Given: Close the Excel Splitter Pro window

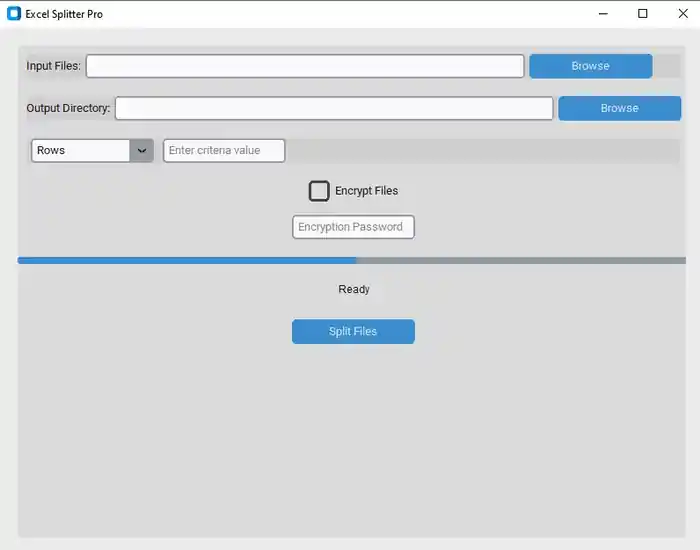Looking at the screenshot, I should click(683, 14).
